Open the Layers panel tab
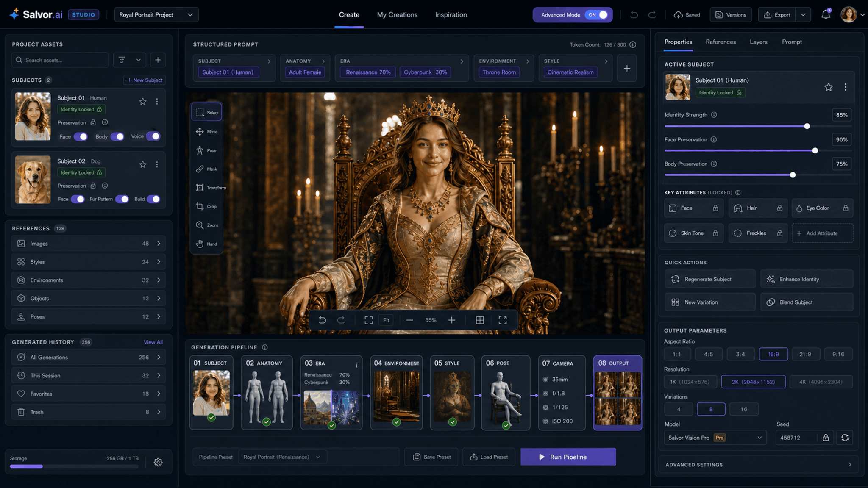This screenshot has height=488, width=868. point(758,42)
